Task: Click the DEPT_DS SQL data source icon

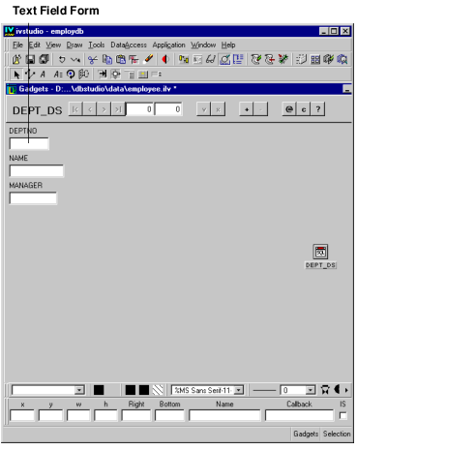Action: (320, 252)
